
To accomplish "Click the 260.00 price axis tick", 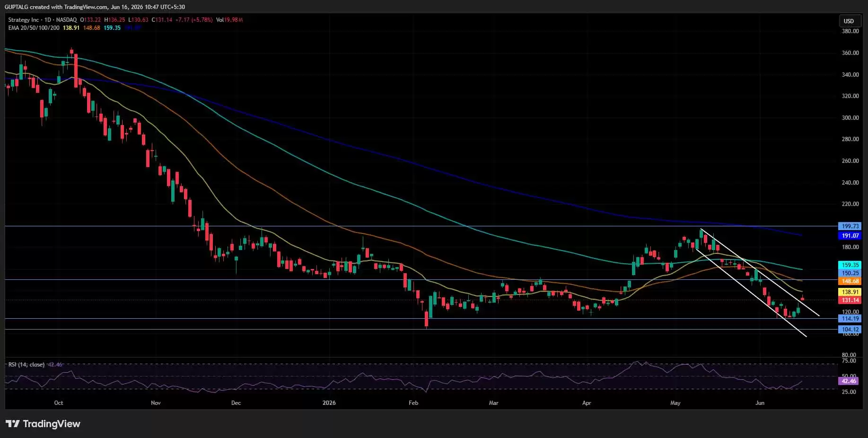I will [850, 161].
